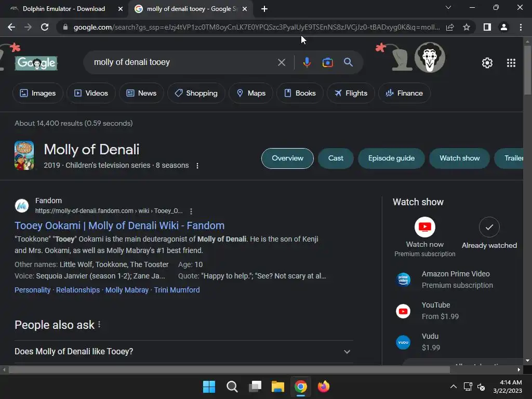Viewport: 532px width, 399px height.
Task: Filter results by Books
Action: coord(300,93)
